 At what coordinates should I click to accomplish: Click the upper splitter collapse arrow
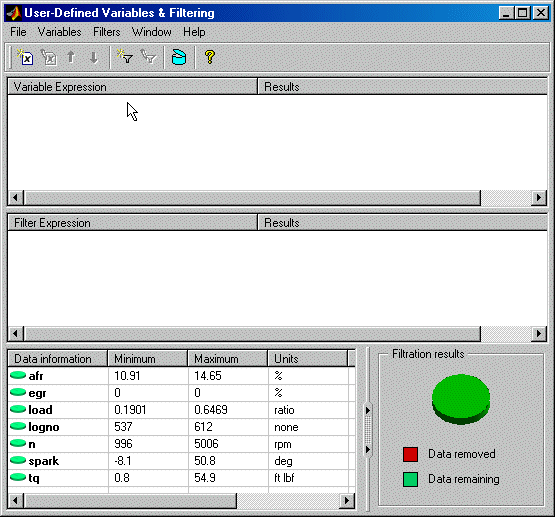[368, 410]
